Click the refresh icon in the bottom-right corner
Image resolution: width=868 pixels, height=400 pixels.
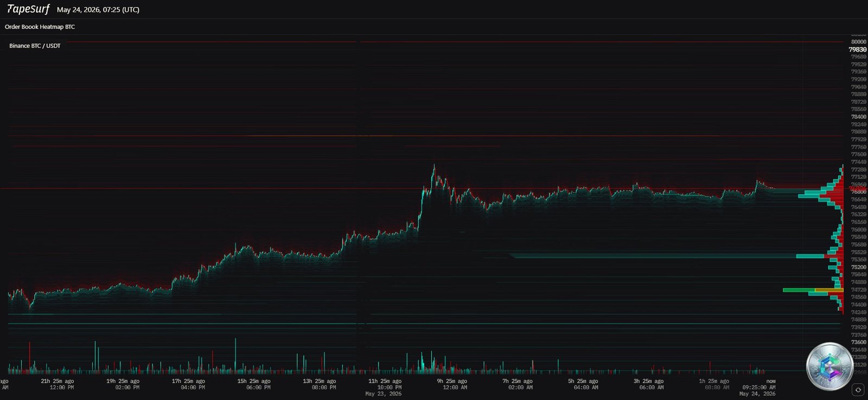(x=858, y=389)
